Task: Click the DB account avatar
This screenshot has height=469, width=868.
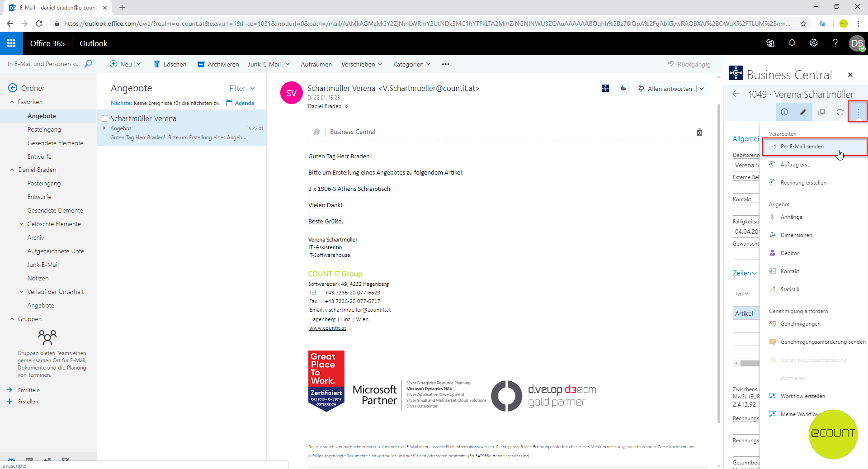Action: [x=857, y=43]
